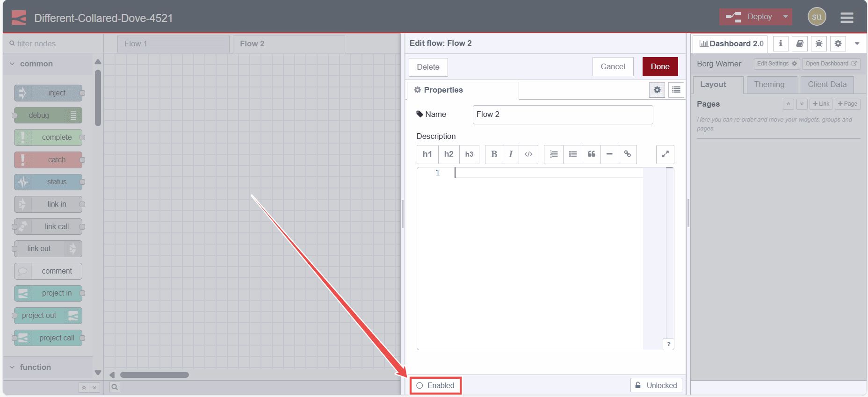
Task: Open the help book sidebar tab
Action: point(800,43)
